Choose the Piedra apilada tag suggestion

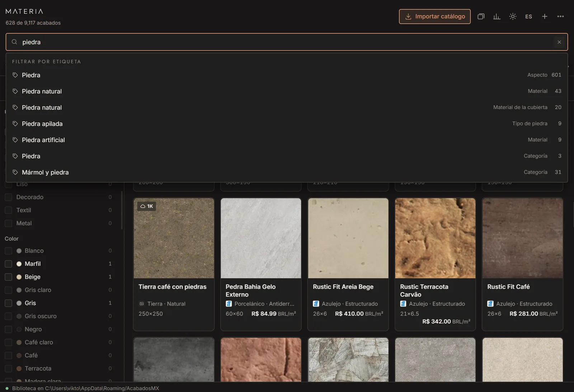coord(287,123)
